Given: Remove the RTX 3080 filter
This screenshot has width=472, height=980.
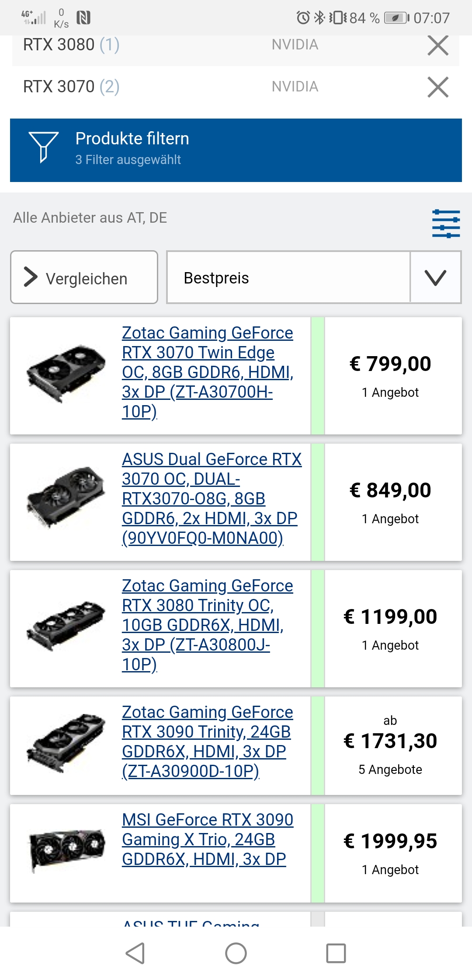Looking at the screenshot, I should click(438, 46).
